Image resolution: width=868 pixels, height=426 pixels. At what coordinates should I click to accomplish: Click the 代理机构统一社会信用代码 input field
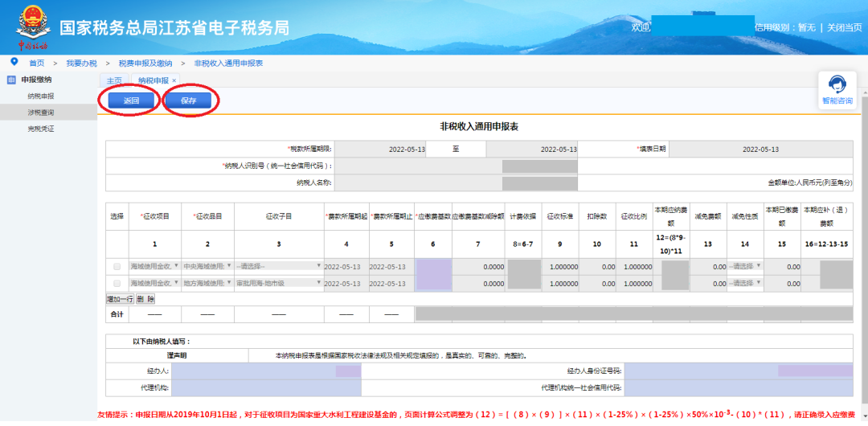[739, 387]
